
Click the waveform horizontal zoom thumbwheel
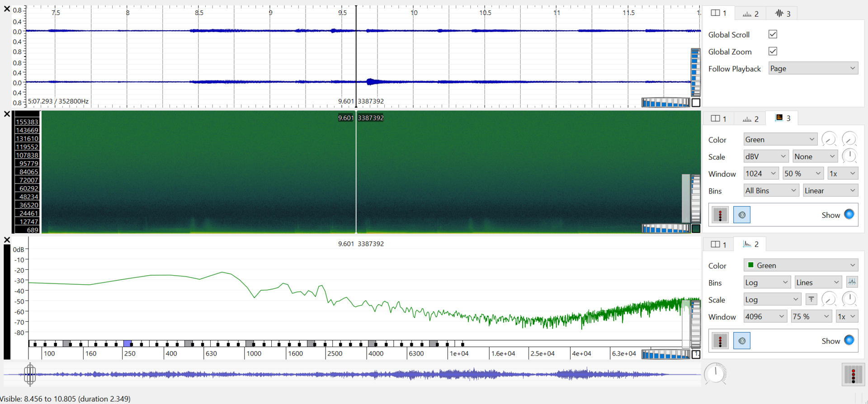click(665, 103)
